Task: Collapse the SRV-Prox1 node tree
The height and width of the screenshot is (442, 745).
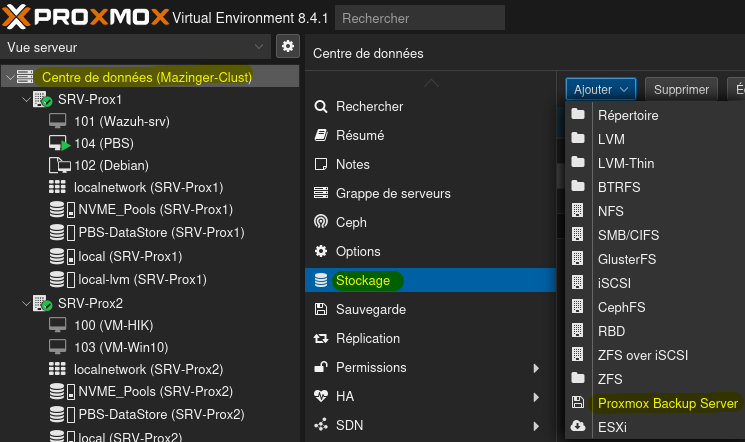Action: point(26,100)
